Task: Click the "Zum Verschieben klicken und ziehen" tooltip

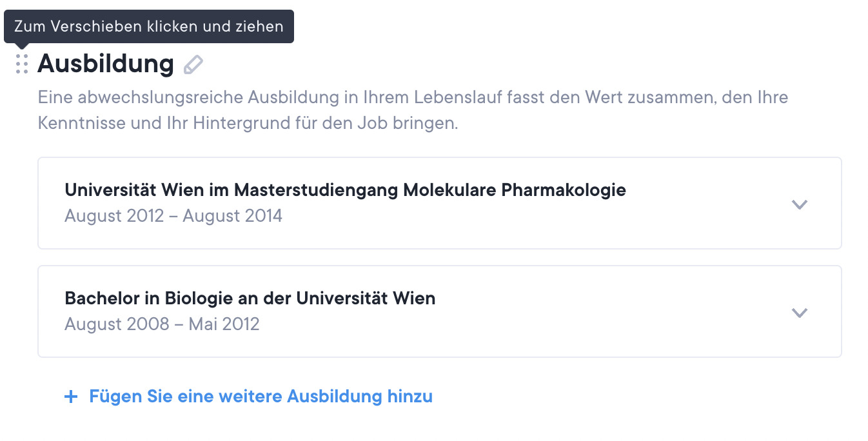Action: [149, 26]
